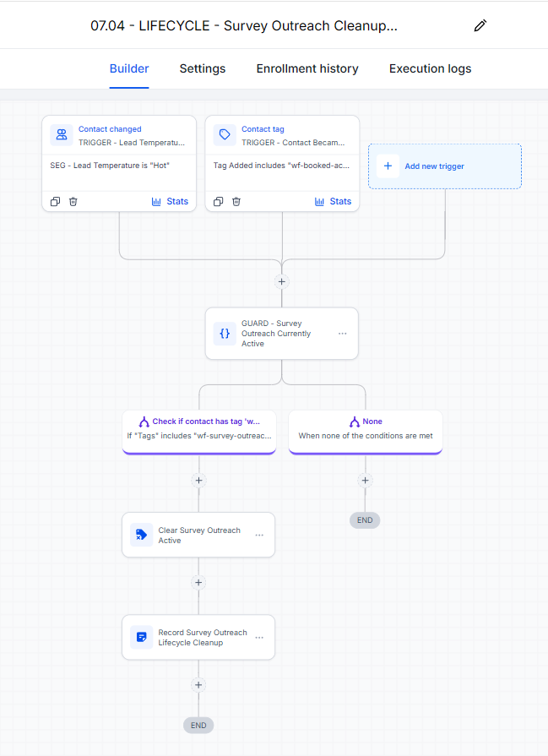Screen dimensions: 548x756
Task: Open the Settings tab
Action: (203, 69)
